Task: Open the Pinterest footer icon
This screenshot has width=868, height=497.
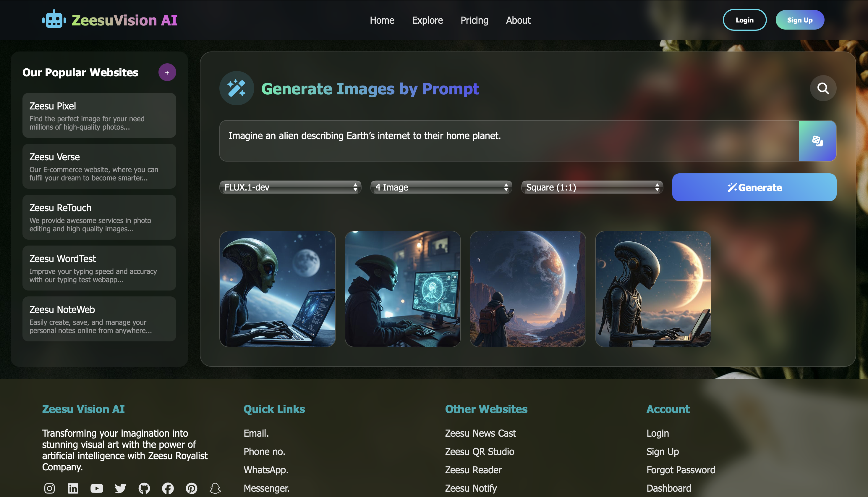Action: [x=191, y=488]
